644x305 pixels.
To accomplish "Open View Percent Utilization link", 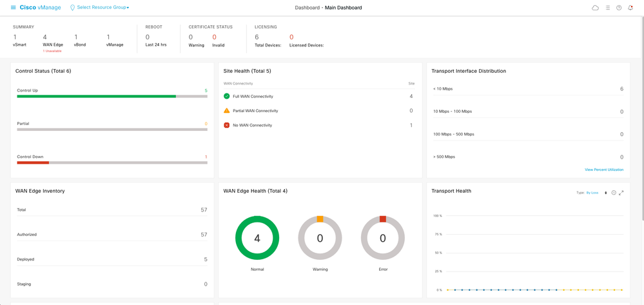I will tap(604, 170).
